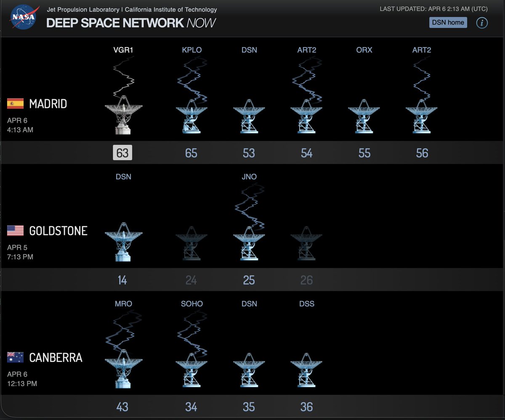Click antenna number 25

249,280
